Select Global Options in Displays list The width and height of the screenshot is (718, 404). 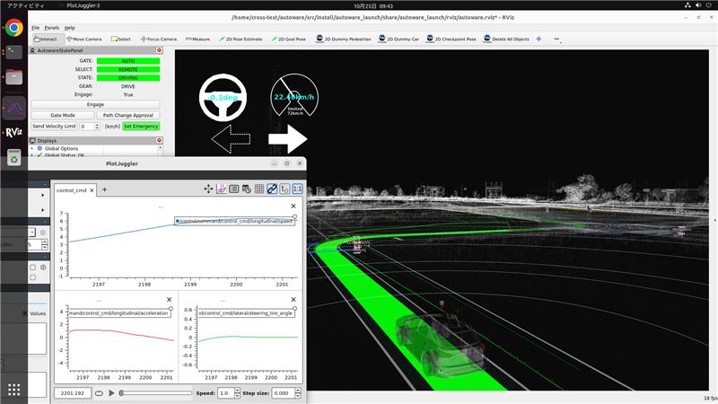coord(61,148)
